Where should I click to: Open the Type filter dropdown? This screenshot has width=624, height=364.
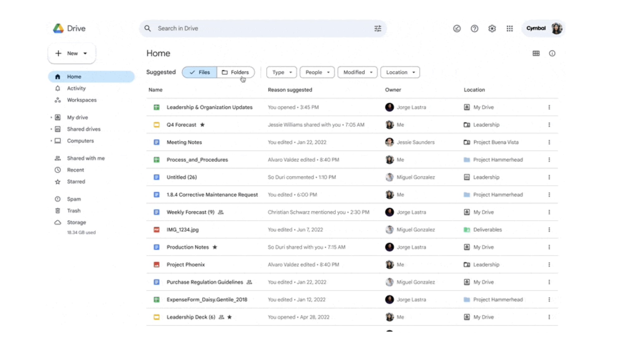[x=281, y=72]
